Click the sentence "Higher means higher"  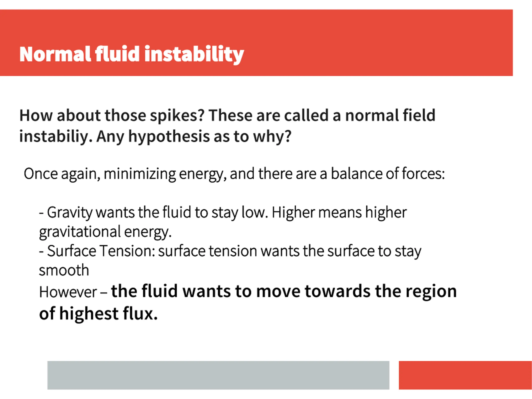point(339,213)
